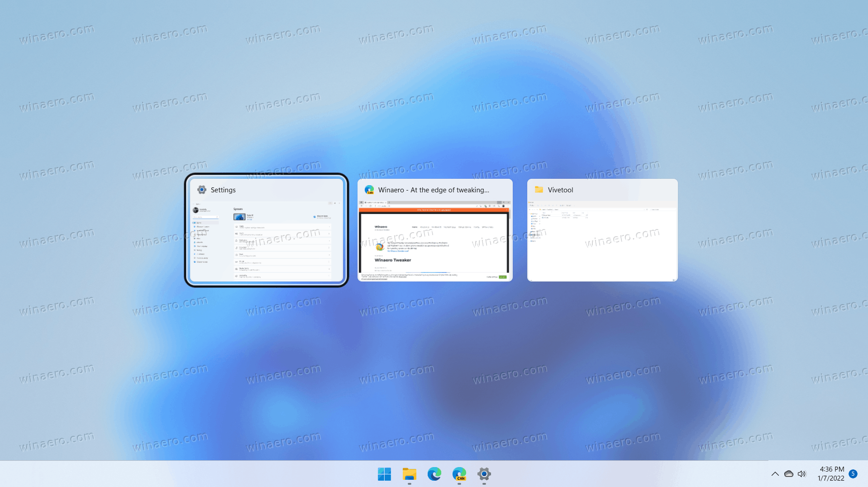
Task: Click 'Winaero - At the edge of tweaking...' title
Action: click(x=434, y=190)
